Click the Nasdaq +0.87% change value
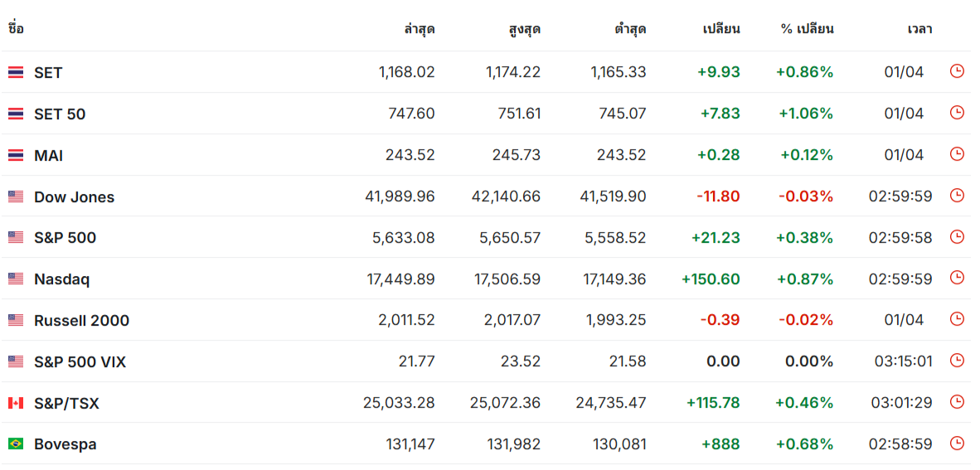This screenshot has width=980, height=470. [805, 279]
